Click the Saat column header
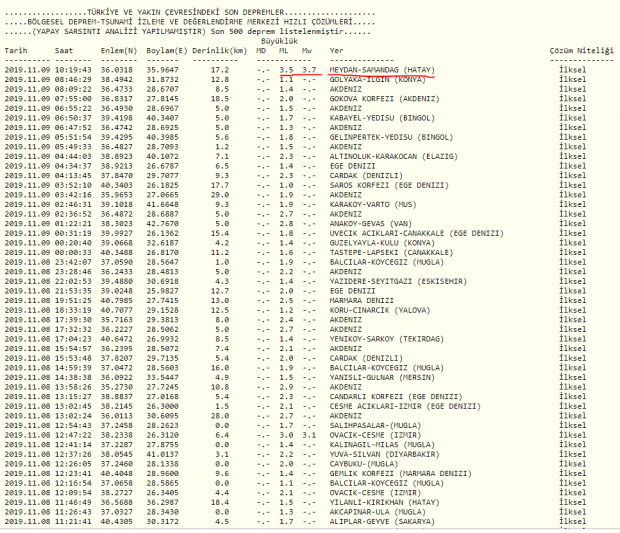This screenshot has height=533, width=620. 64,51
